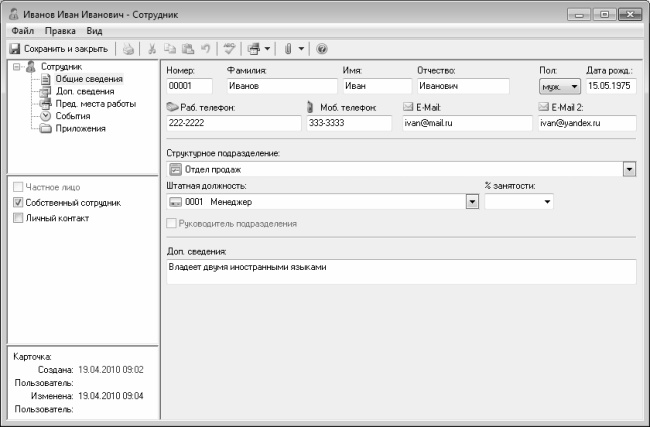Screen dimensions: 650x427
Task: Select Пред. места работы in the tree
Action: (95, 103)
